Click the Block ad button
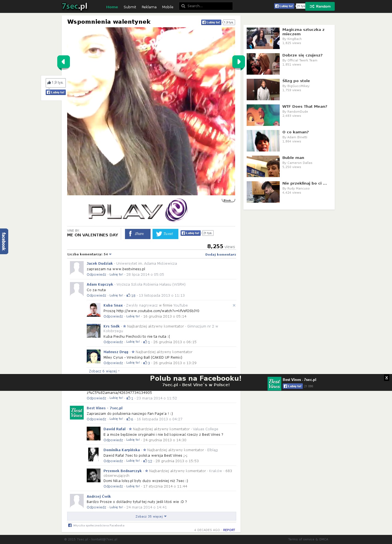Screen dimensions: 392x544 [x=228, y=200]
